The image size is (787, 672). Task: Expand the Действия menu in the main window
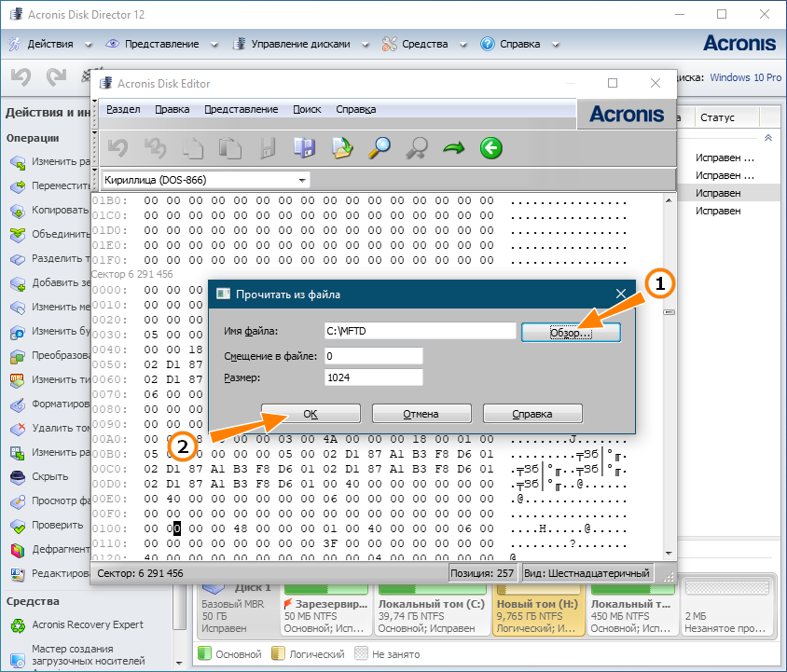click(x=53, y=44)
